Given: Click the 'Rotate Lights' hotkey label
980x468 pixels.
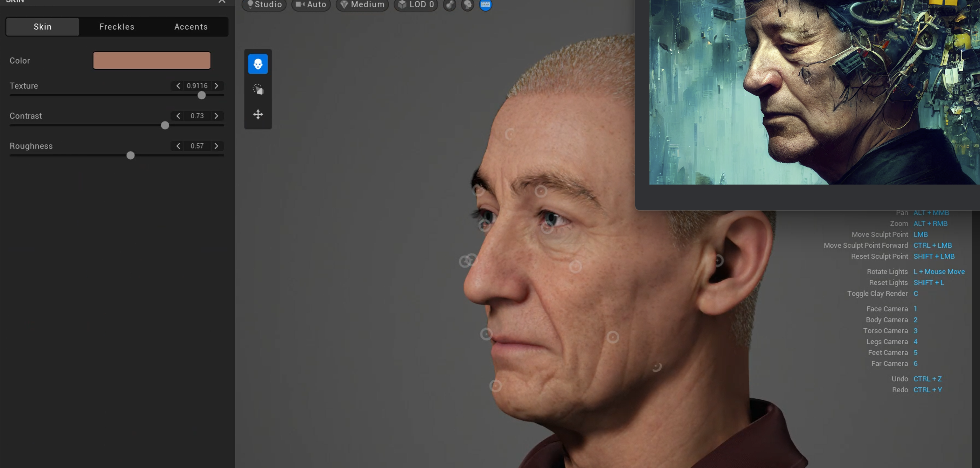Looking at the screenshot, I should click(x=887, y=272).
